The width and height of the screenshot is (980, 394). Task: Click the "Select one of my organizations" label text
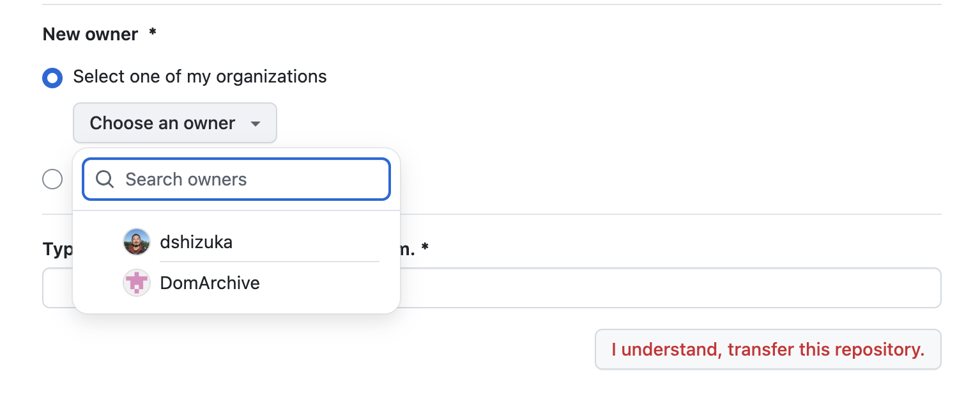(200, 77)
